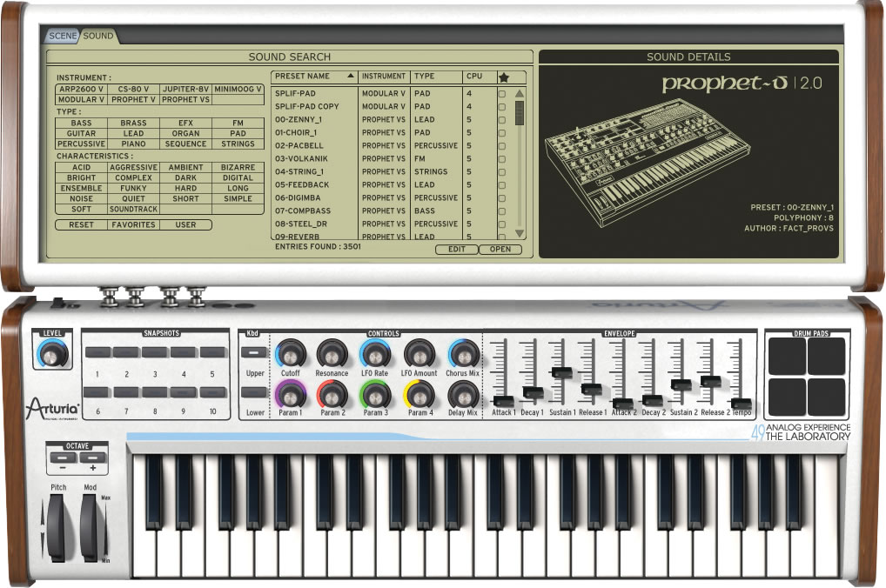Click the Release 2 envelope slider

pos(710,381)
